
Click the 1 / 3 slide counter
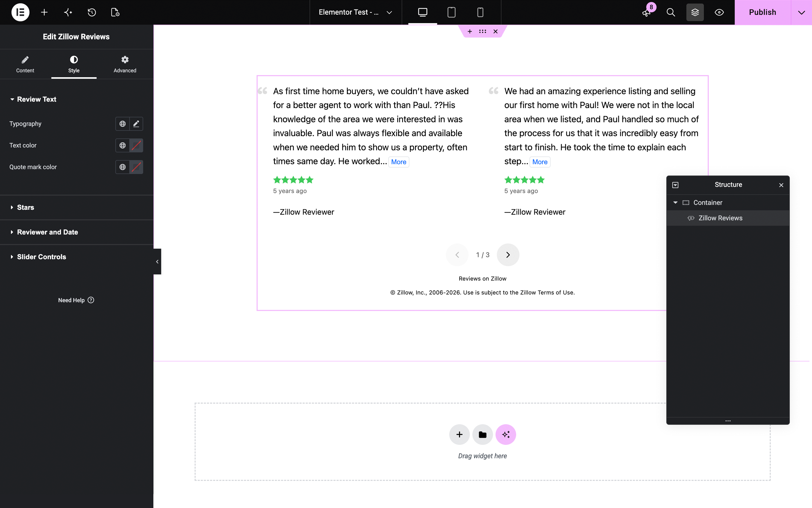coord(482,255)
